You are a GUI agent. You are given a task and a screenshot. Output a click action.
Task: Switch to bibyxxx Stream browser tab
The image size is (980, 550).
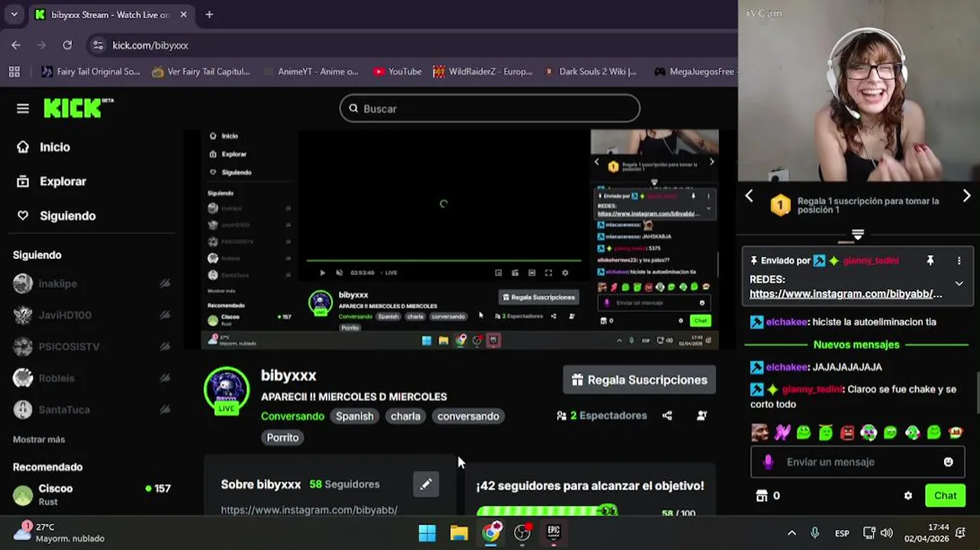(x=111, y=15)
